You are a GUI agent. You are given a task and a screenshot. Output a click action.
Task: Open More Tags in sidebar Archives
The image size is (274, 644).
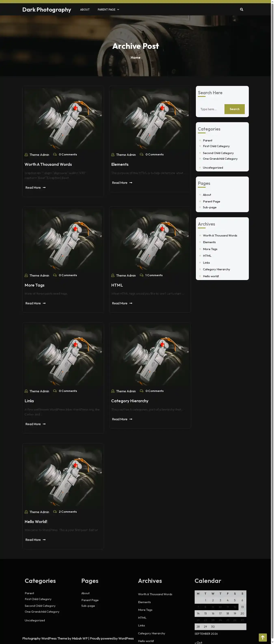point(210,249)
